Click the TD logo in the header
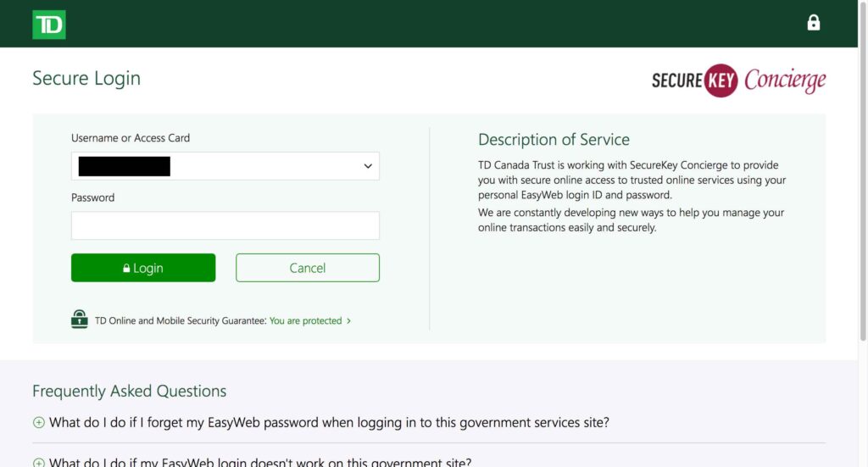 pyautogui.click(x=49, y=25)
